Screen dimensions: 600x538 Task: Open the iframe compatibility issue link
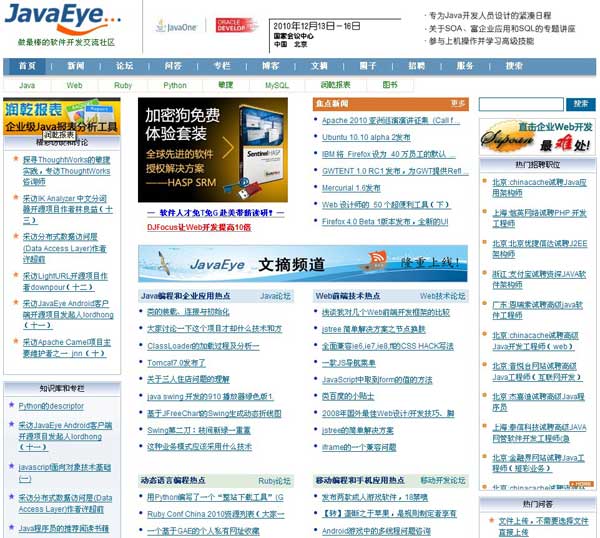pyautogui.click(x=359, y=447)
